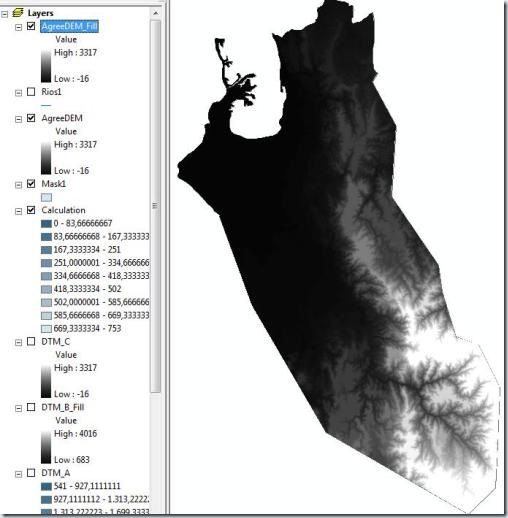Collapse the Calculation layer legend
The height and width of the screenshot is (518, 508).
(19, 211)
